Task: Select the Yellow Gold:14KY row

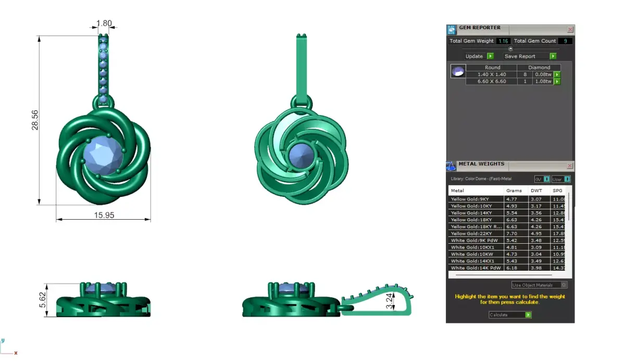Action: click(x=507, y=213)
